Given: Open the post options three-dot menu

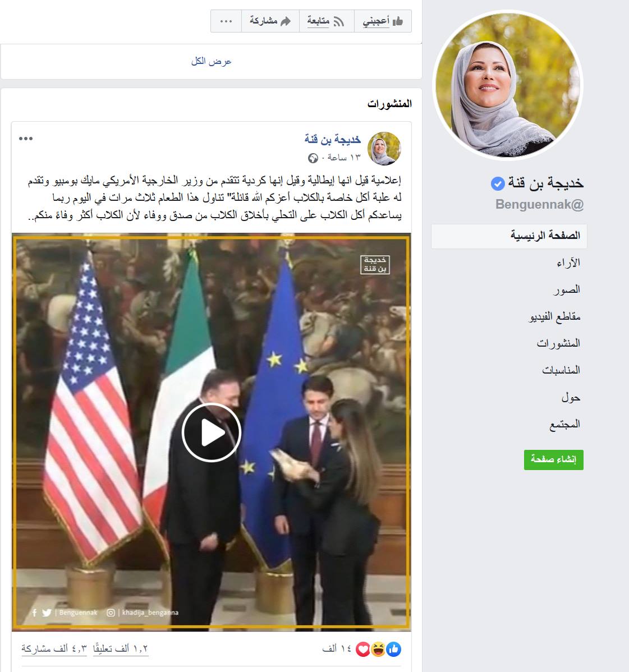Looking at the screenshot, I should (26, 139).
